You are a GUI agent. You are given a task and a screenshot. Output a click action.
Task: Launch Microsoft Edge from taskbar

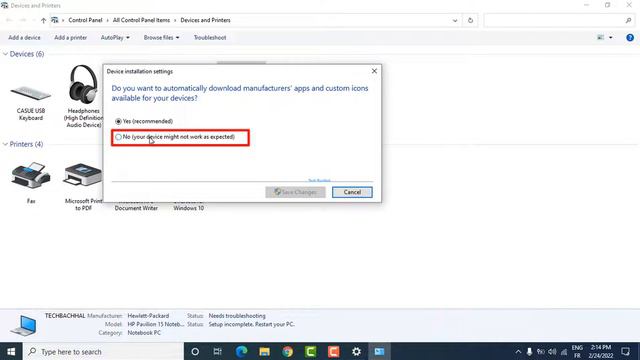pyautogui.click(x=241, y=351)
